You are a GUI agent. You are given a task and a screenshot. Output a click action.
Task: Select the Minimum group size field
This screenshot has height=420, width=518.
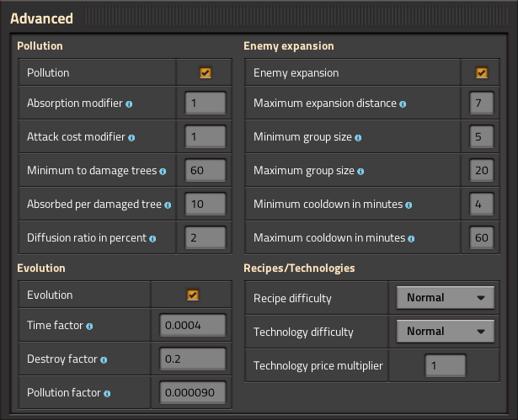coord(482,136)
